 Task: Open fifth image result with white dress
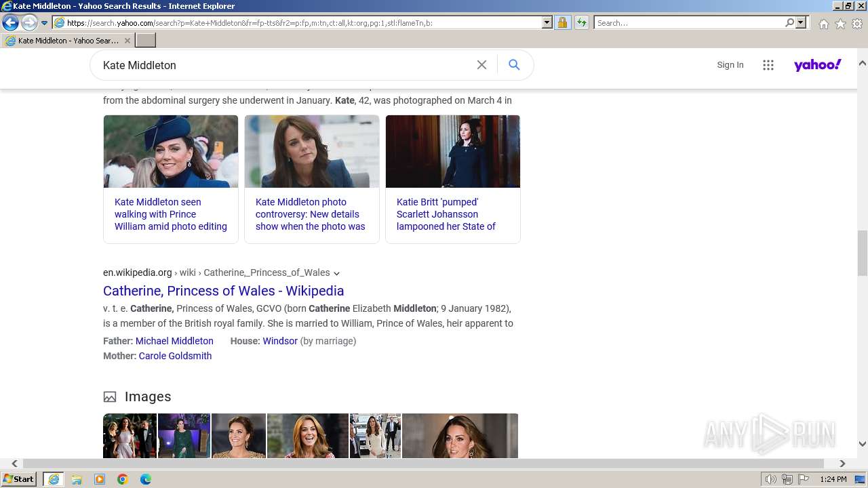point(375,436)
